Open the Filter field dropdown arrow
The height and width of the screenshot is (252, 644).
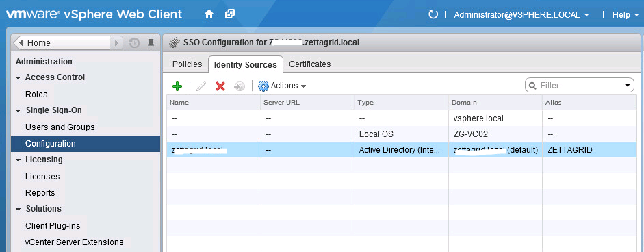click(627, 86)
